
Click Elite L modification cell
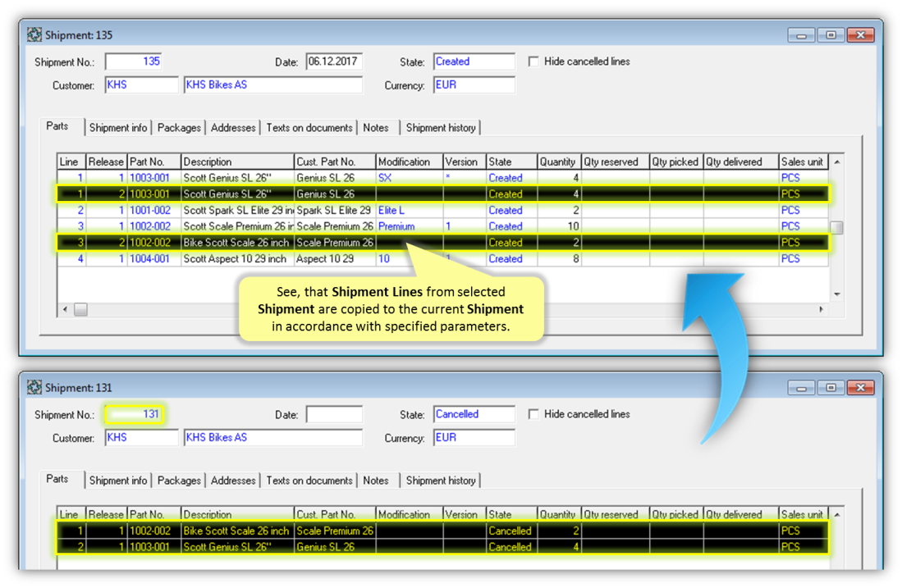coord(409,211)
